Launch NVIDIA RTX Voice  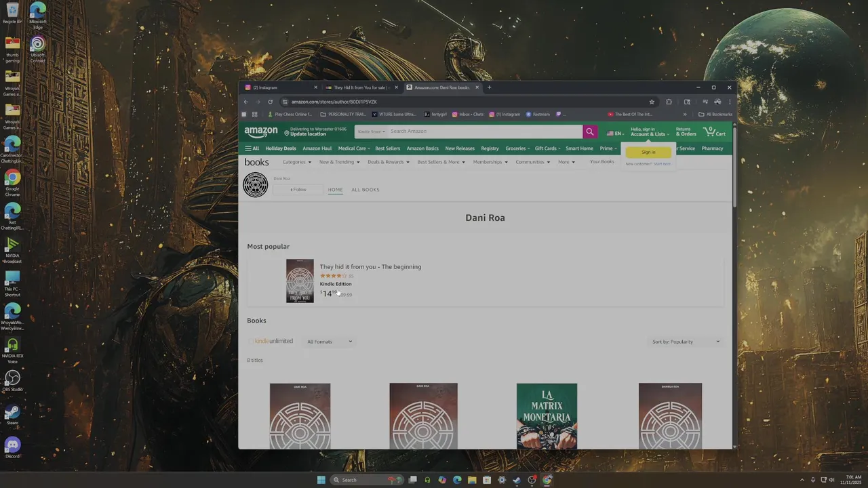(x=12, y=350)
